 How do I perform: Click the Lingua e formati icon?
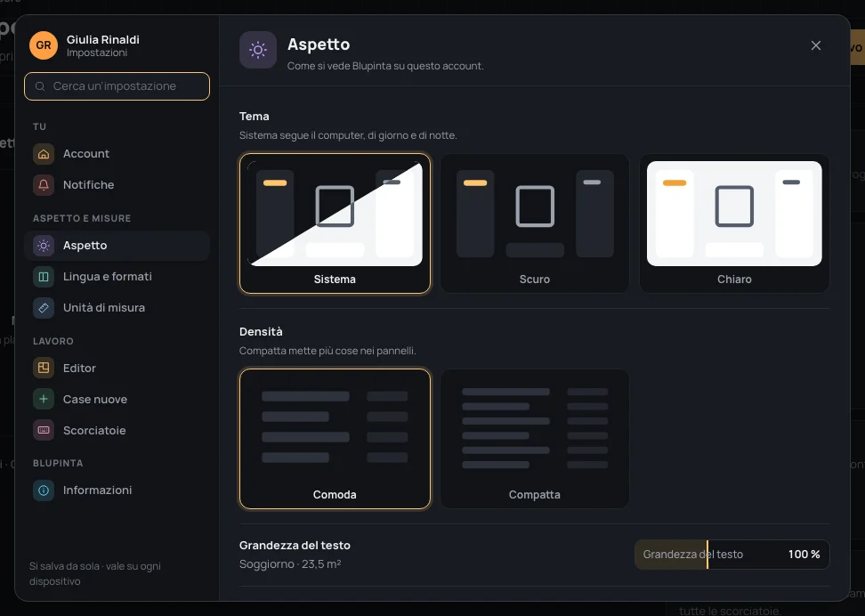click(x=44, y=277)
